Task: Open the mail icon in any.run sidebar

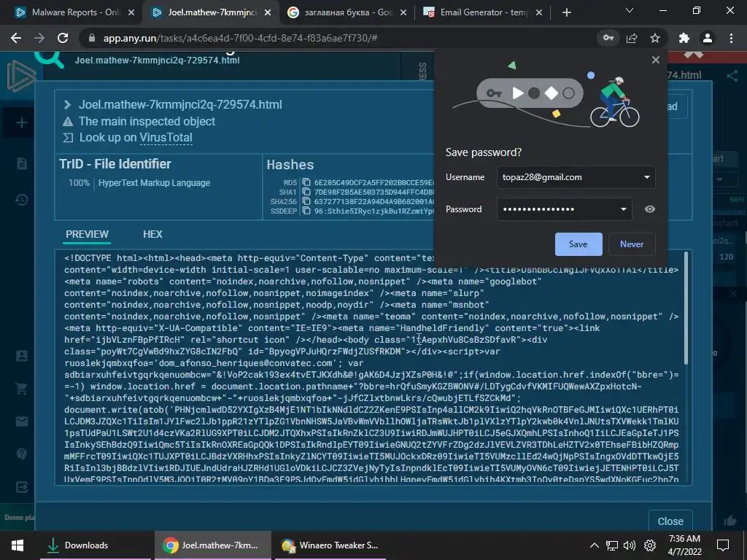Action: point(22,421)
